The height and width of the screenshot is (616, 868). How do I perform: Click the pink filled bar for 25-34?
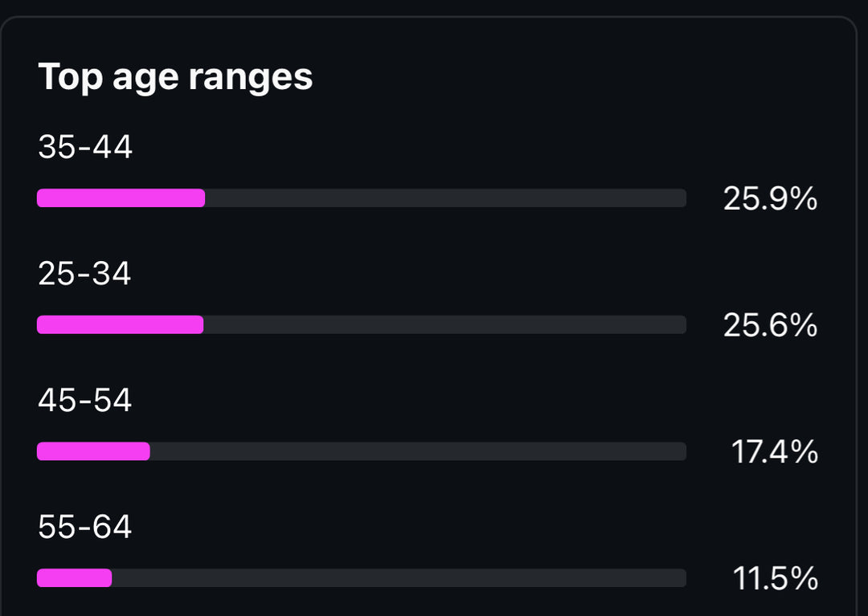point(120,324)
